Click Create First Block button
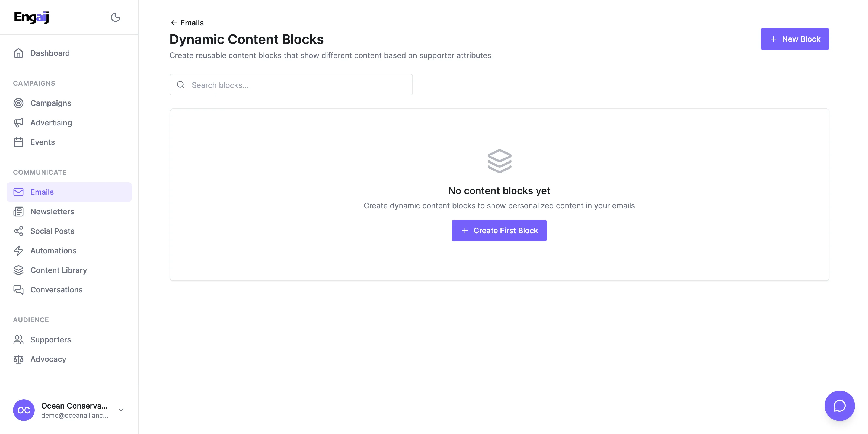 (499, 231)
